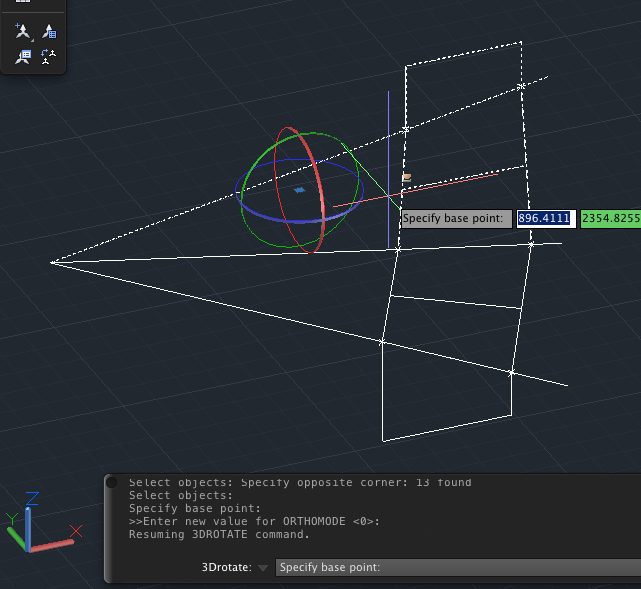The width and height of the screenshot is (641, 589).
Task: Click the blue center grip of the rotate gizmo
Action: [299, 190]
